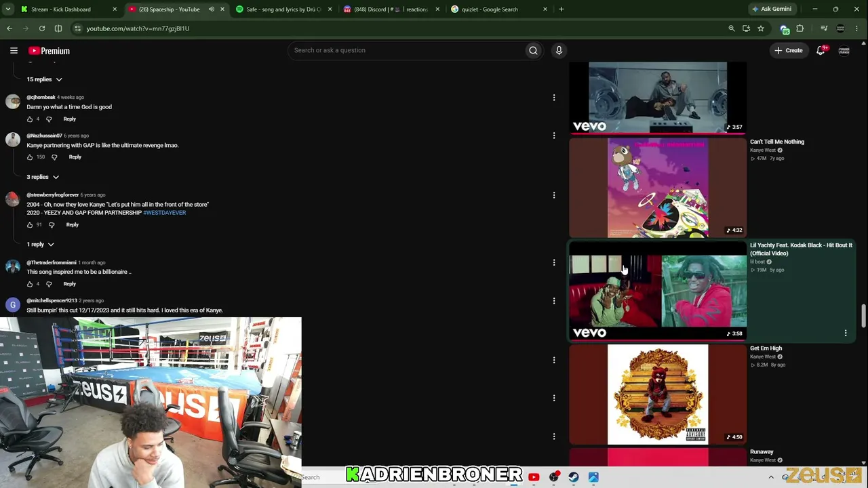
Task: Open browser side panel icon
Action: pyautogui.click(x=58, y=28)
